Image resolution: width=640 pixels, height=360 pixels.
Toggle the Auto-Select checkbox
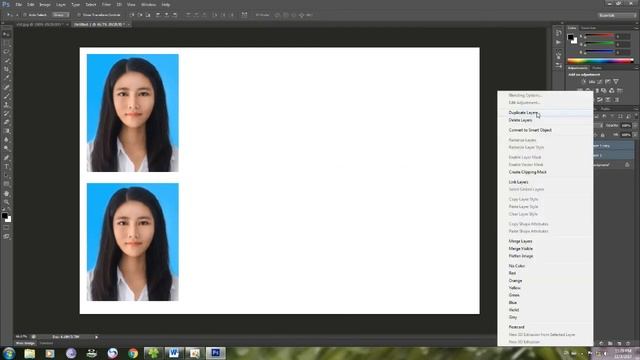tap(25, 15)
